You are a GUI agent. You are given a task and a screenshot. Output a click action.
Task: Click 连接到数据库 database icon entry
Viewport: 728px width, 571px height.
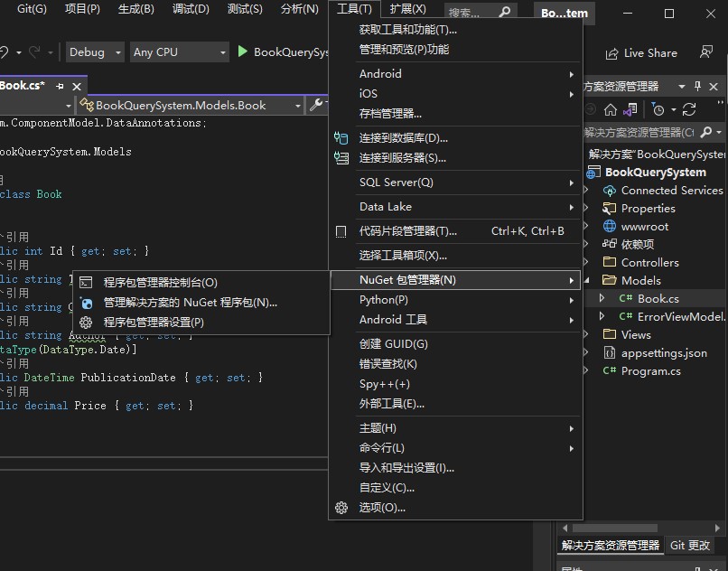pyautogui.click(x=455, y=138)
